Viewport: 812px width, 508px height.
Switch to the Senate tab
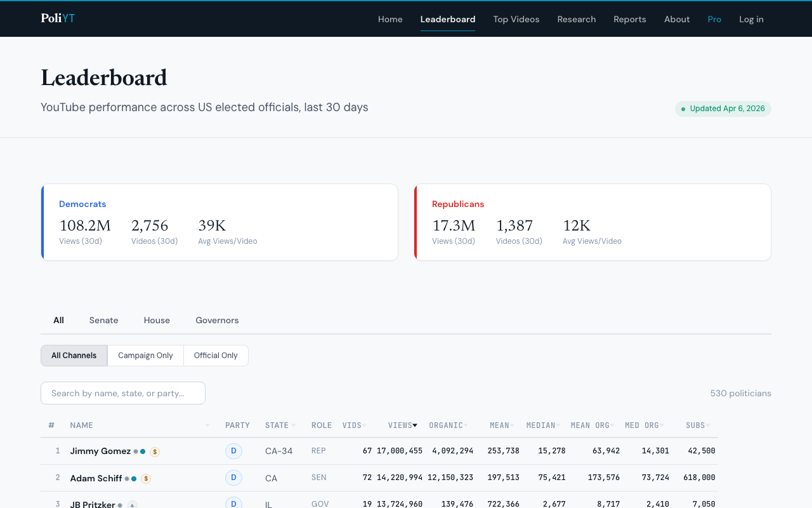coord(103,321)
